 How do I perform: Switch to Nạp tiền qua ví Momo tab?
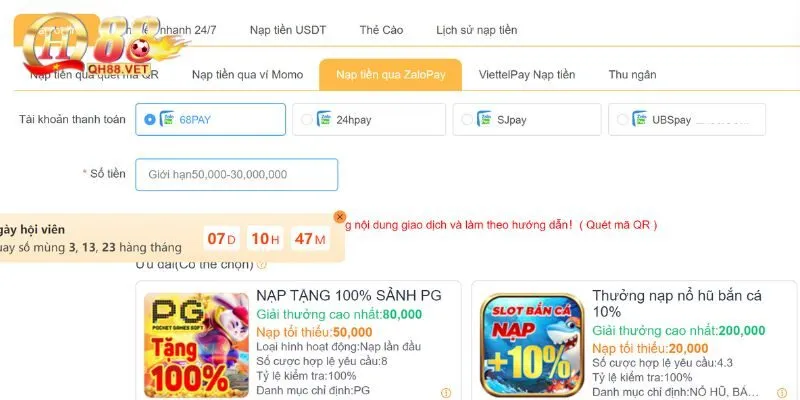247,75
